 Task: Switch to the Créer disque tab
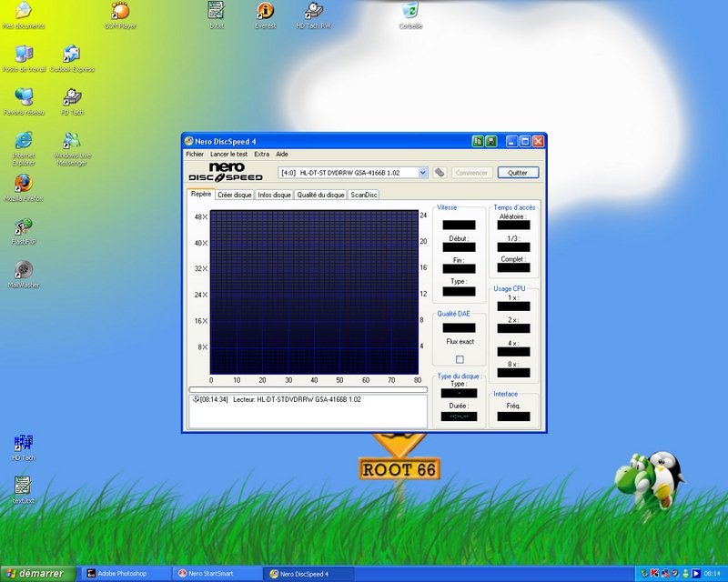point(235,195)
